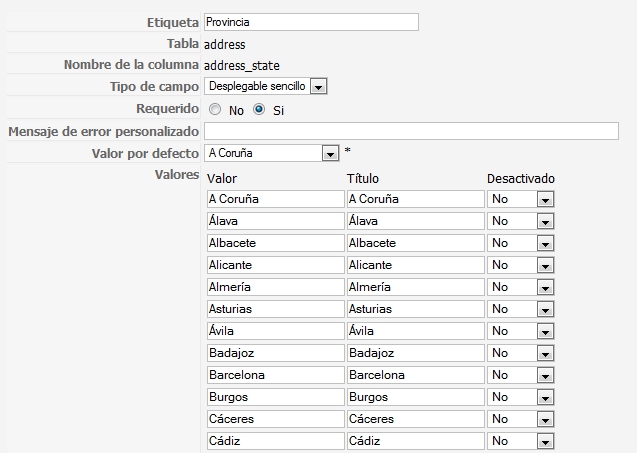637x453 pixels.
Task: Click the Etiqueta field containing Provincia
Action: (x=310, y=22)
